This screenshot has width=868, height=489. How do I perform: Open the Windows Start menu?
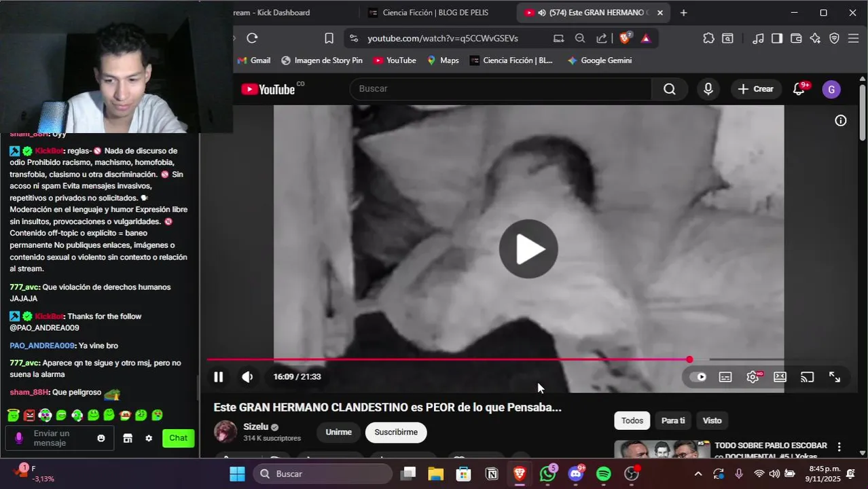[x=237, y=473]
